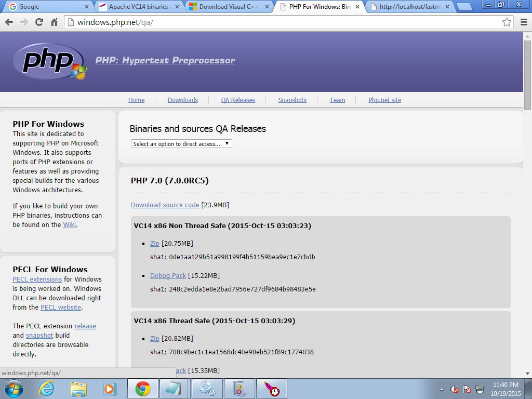Click the page scrollbar down arrow
532x399 pixels.
click(x=528, y=374)
